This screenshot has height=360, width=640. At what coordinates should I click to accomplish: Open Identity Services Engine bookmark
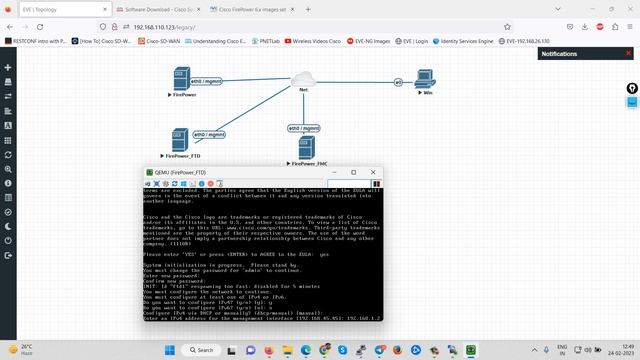coord(463,41)
